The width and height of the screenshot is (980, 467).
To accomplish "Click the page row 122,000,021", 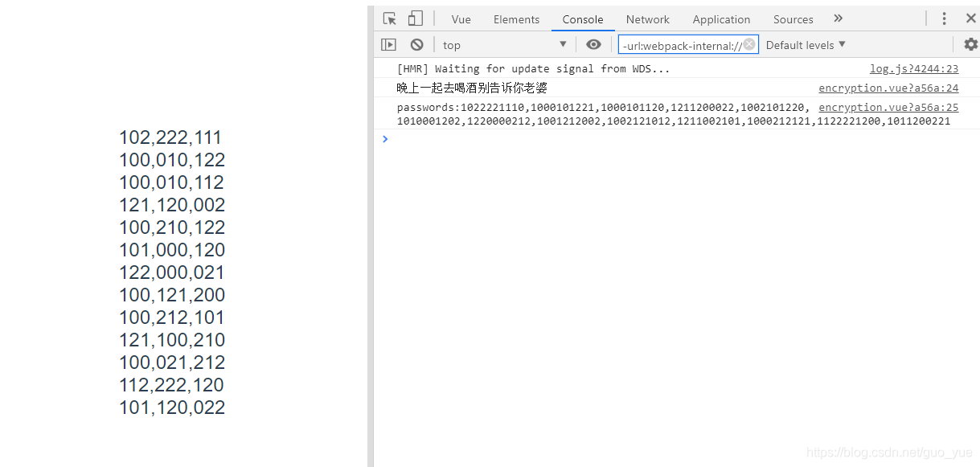I will (x=172, y=272).
